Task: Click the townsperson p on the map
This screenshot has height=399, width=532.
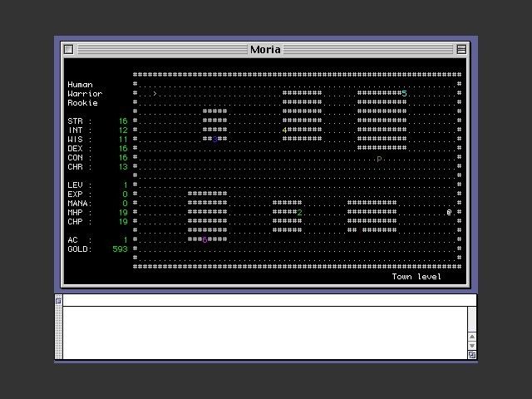Action: (379, 159)
